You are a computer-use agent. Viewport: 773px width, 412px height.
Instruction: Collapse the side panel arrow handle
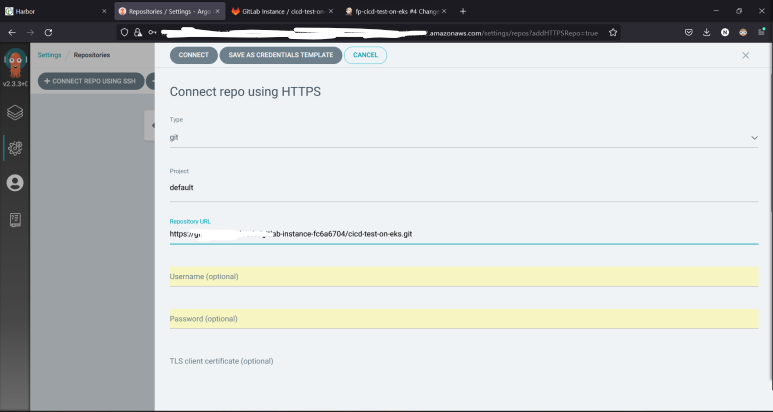tap(150, 124)
